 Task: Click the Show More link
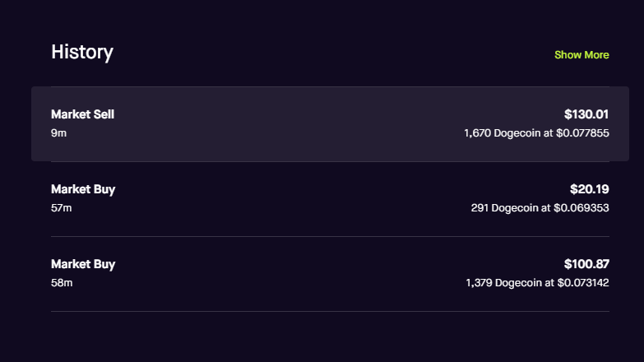pos(581,55)
